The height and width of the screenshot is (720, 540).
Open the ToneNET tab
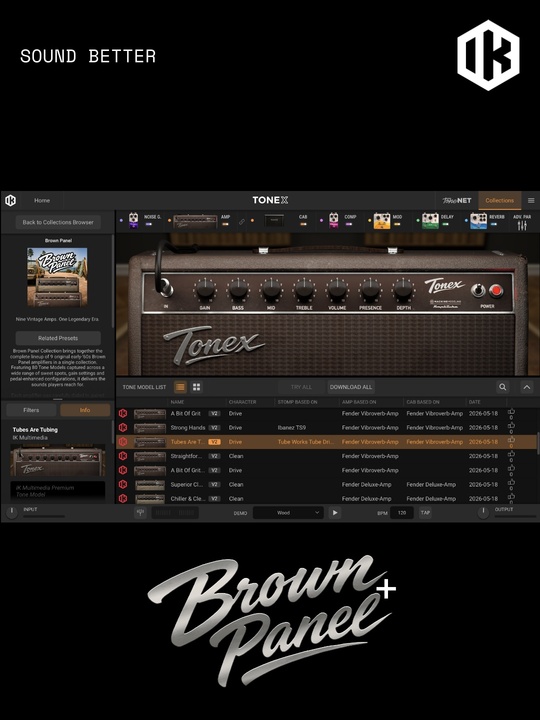pyautogui.click(x=457, y=201)
